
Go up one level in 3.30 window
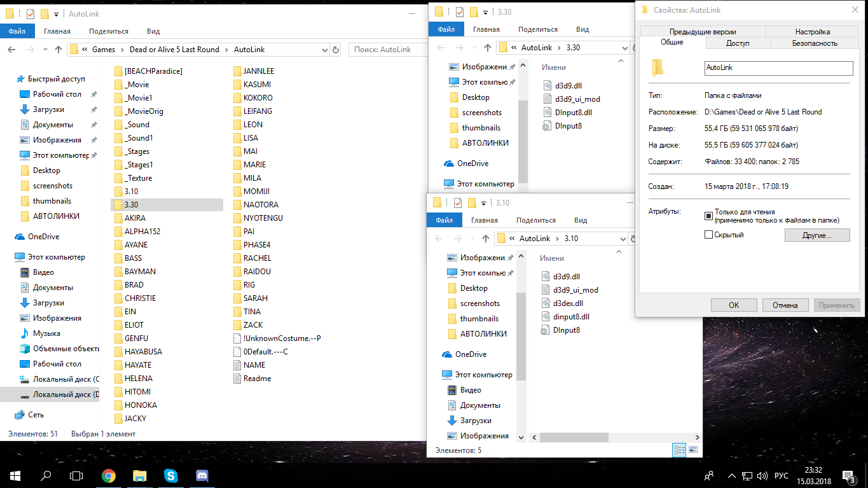[x=488, y=47]
